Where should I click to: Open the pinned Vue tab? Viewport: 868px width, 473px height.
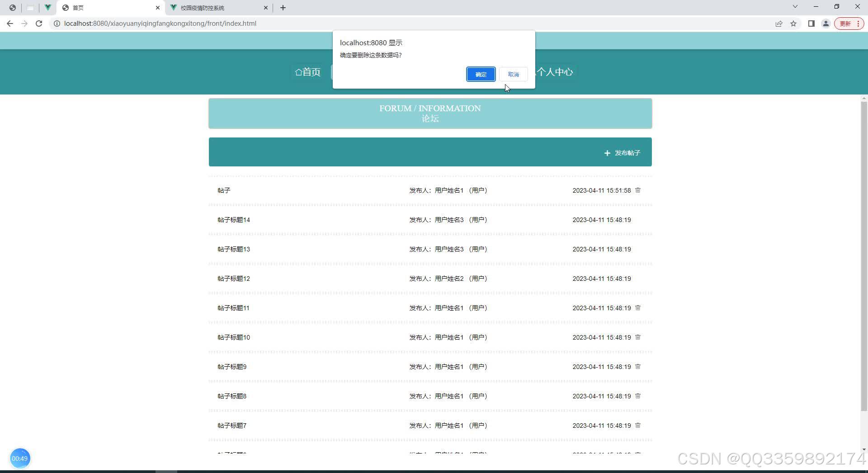tap(47, 8)
